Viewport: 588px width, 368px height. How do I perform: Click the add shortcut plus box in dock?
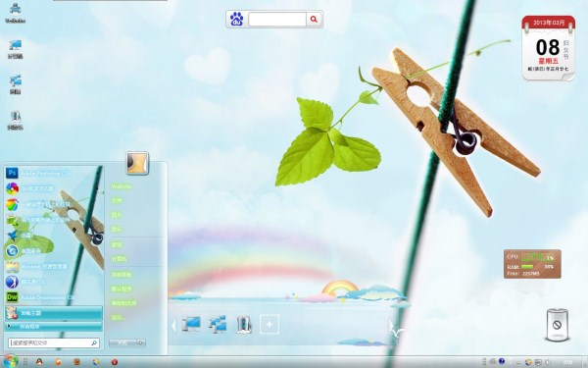click(269, 324)
